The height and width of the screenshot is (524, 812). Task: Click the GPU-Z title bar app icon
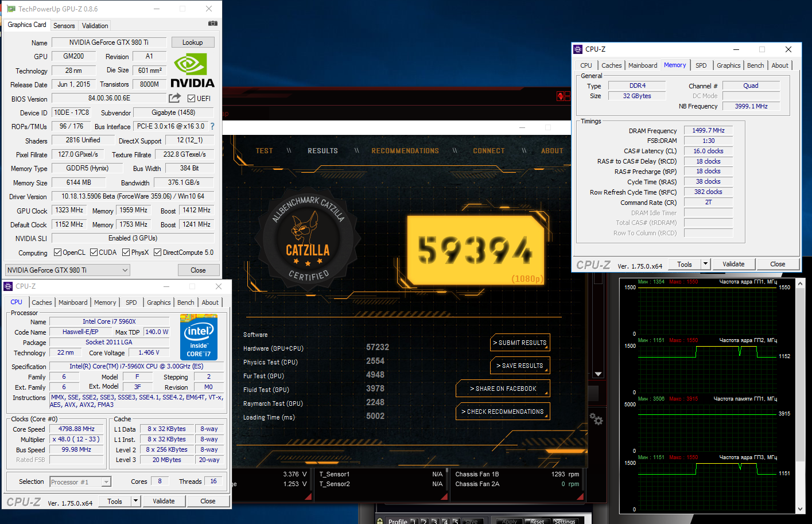coord(11,9)
